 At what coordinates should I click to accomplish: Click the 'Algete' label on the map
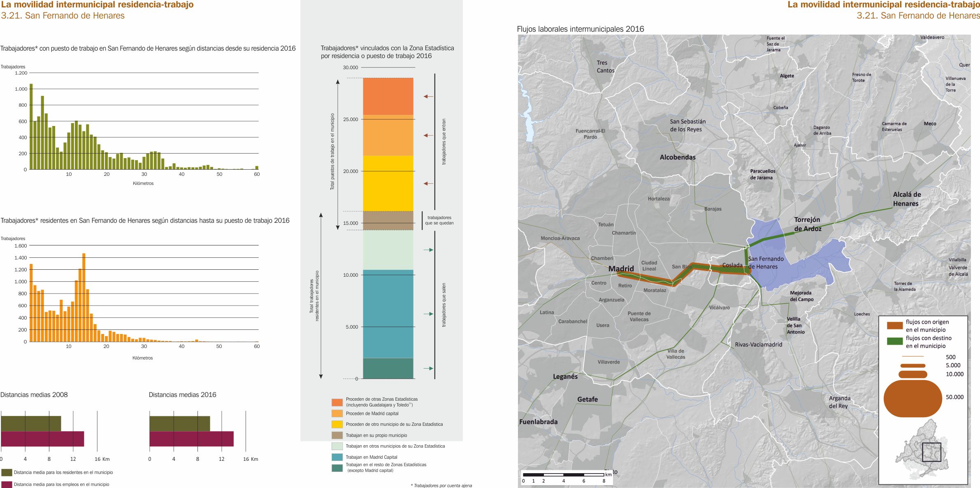click(x=787, y=76)
